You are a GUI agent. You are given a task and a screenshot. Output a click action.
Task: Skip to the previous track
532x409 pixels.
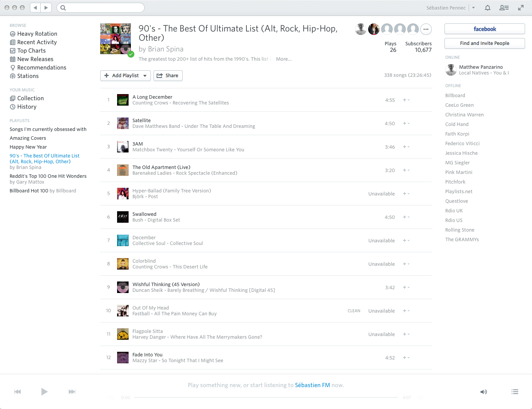18,392
